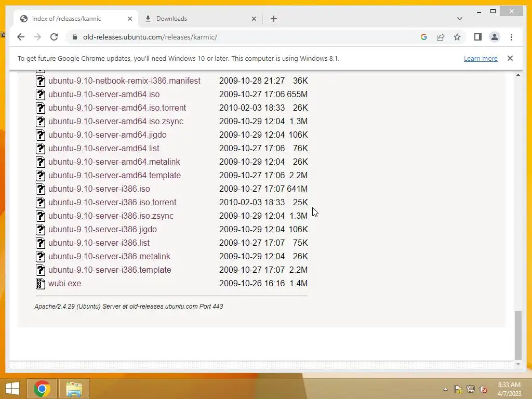Reload the current page
Screen dimensions: 532x399
[x=54, y=37]
